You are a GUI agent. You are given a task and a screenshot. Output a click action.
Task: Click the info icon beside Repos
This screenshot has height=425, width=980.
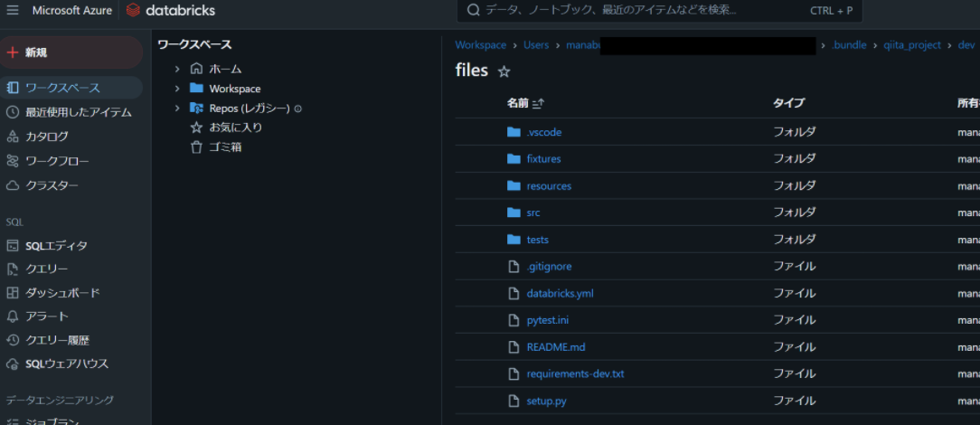298,109
